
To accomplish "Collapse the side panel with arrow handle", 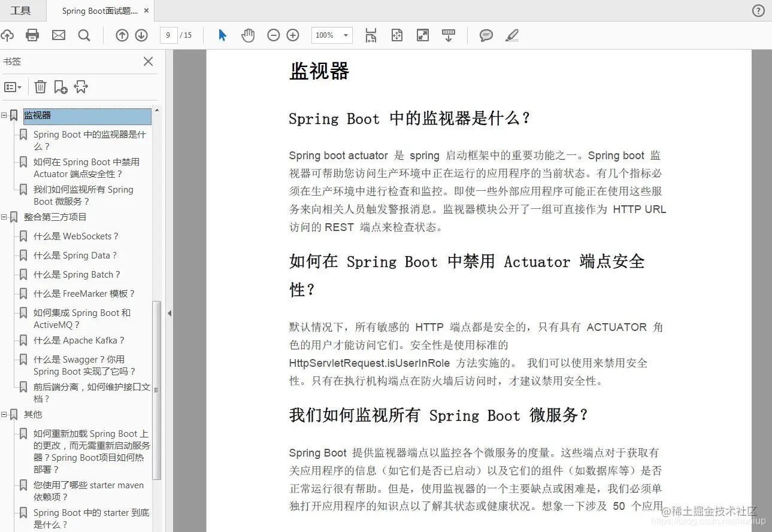I will (169, 313).
